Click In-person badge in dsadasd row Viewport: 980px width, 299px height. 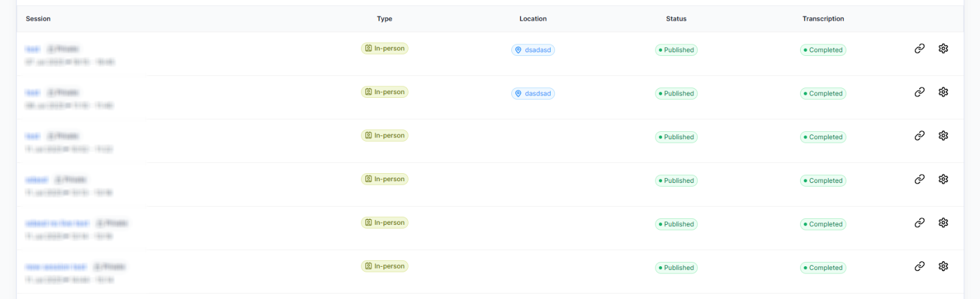(385, 49)
